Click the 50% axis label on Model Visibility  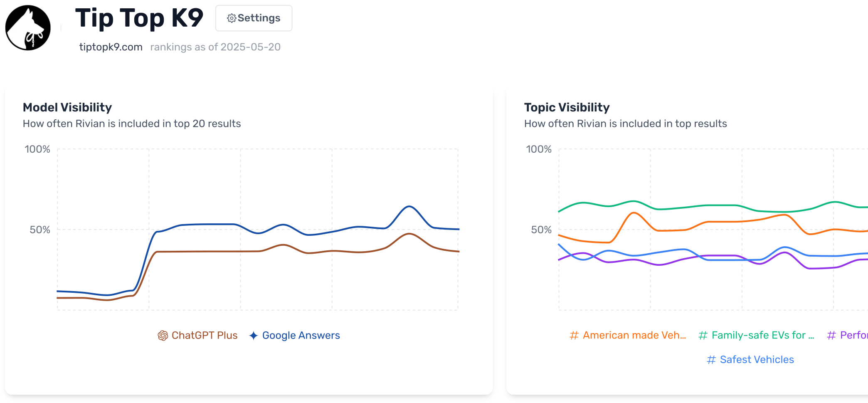point(39,229)
